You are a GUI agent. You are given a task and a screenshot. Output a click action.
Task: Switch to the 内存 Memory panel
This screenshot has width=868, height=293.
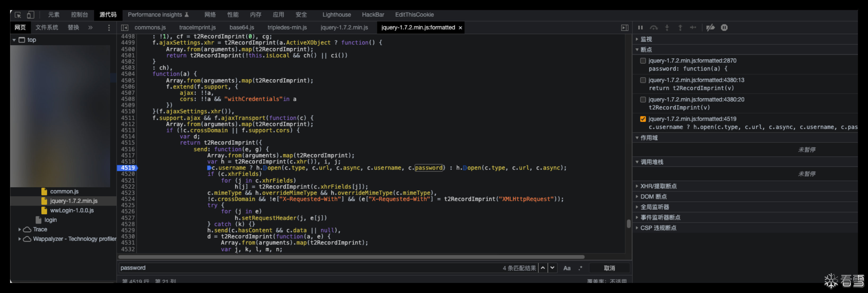tap(256, 15)
